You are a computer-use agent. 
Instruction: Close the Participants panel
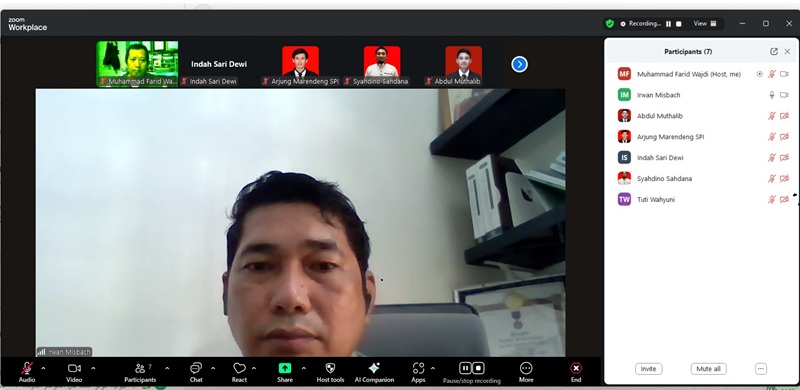pyautogui.click(x=787, y=52)
